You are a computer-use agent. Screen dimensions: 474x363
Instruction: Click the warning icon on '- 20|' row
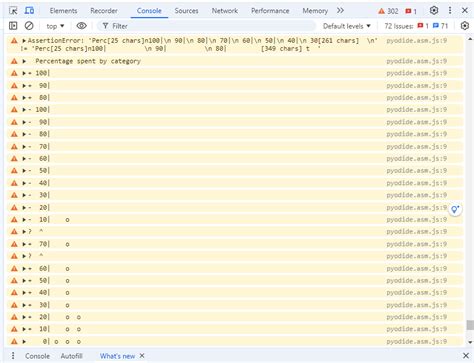point(14,207)
